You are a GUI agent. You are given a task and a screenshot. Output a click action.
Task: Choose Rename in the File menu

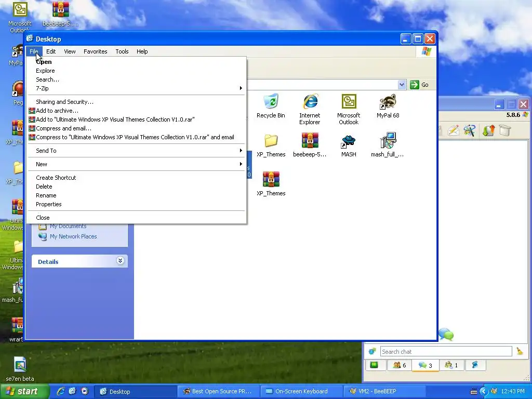coord(137,195)
